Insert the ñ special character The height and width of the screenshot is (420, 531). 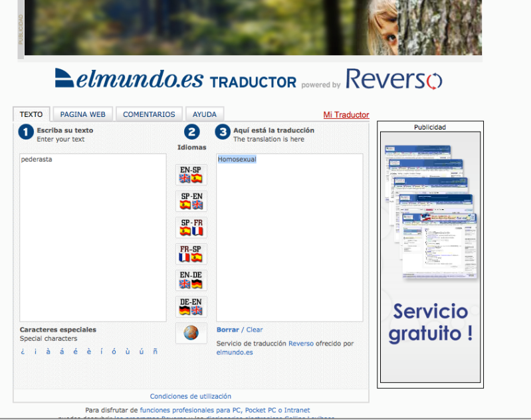156,352
